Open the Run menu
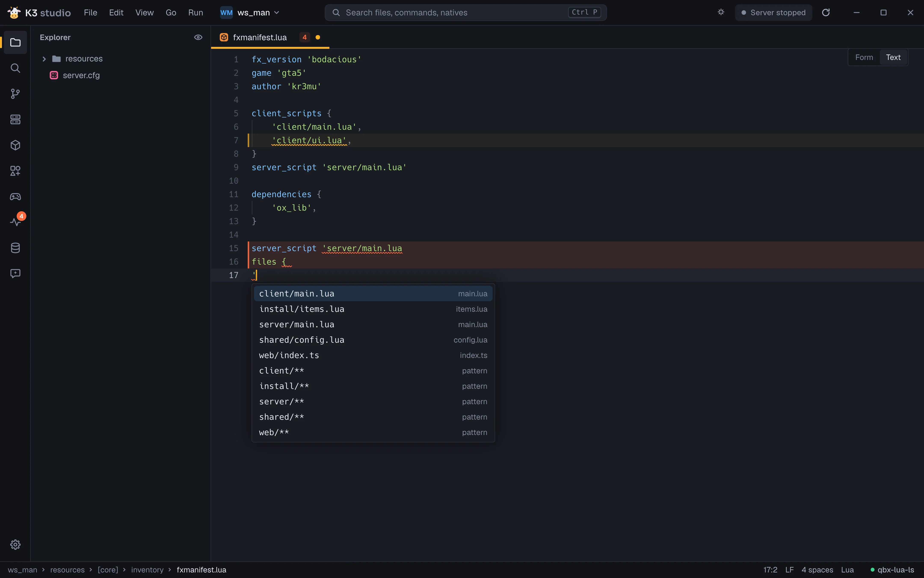 click(x=195, y=13)
